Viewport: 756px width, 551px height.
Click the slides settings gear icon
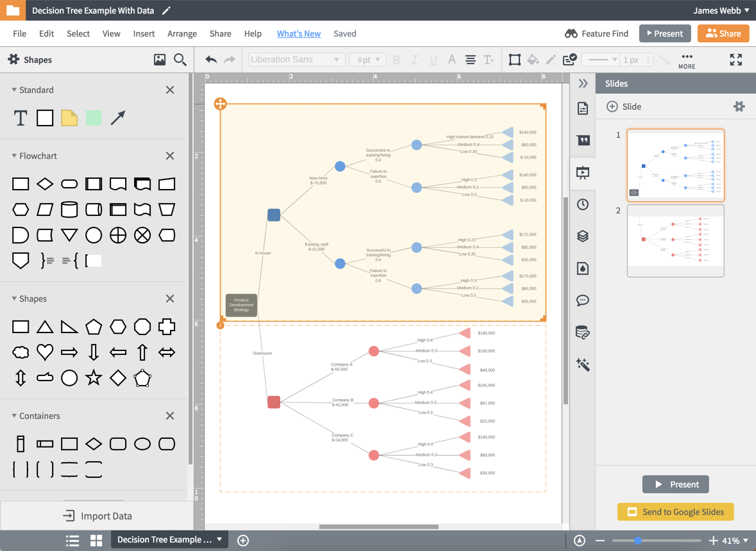pyautogui.click(x=739, y=106)
